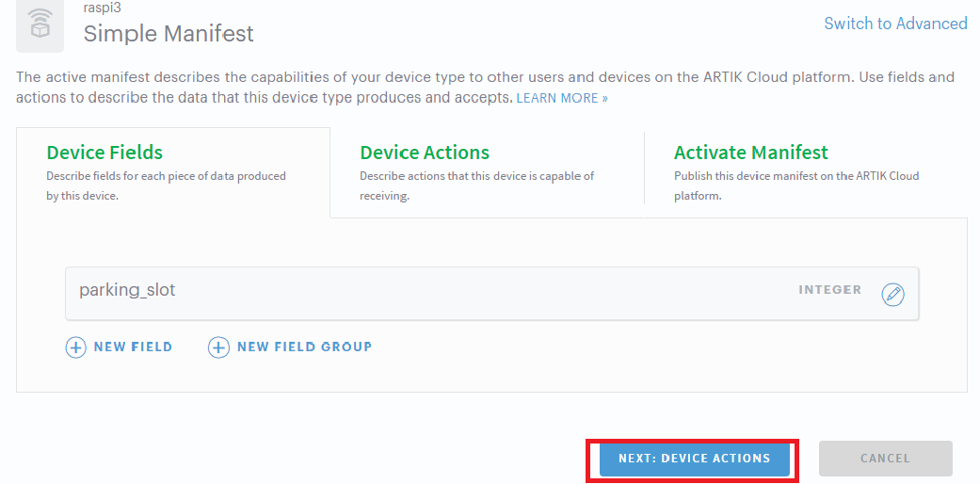
Task: Click the raspi3 device type icon
Action: click(x=40, y=25)
